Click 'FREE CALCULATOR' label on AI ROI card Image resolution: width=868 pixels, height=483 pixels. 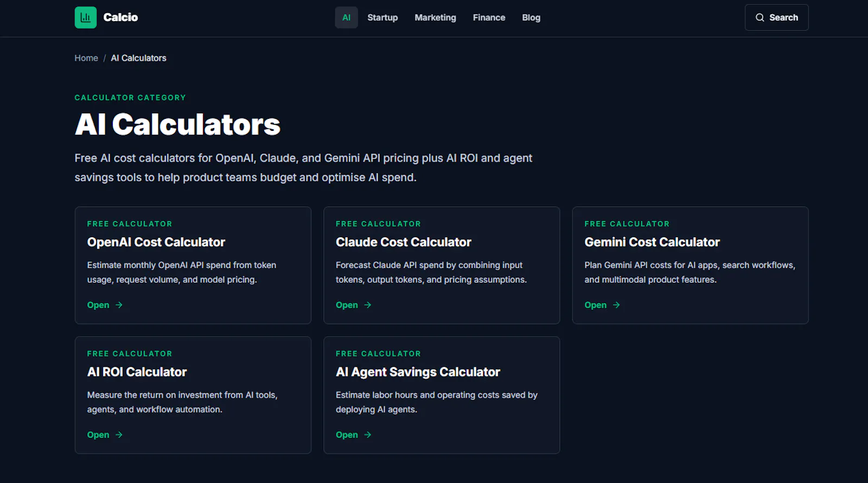[x=130, y=353]
